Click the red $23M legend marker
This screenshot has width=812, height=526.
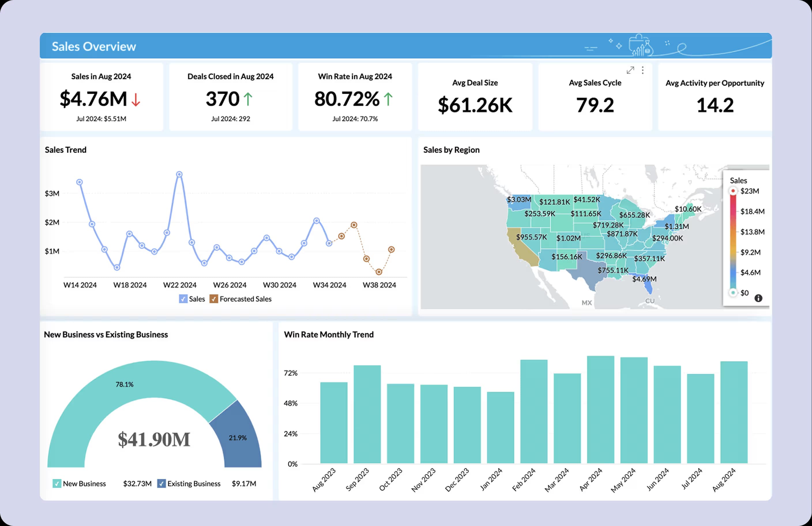pyautogui.click(x=732, y=191)
